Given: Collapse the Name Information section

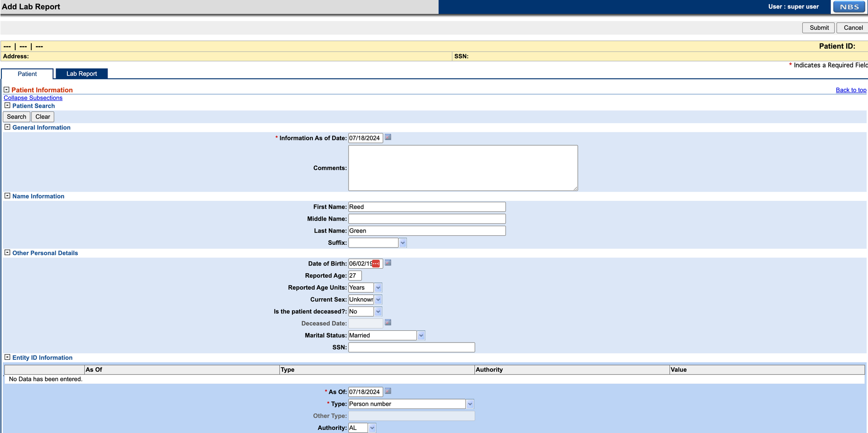Looking at the screenshot, I should tap(7, 196).
